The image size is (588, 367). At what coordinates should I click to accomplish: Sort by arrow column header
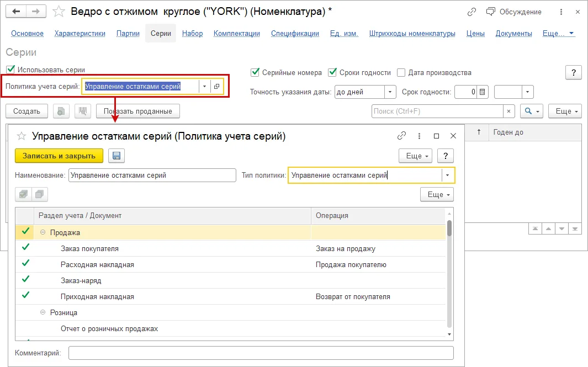click(479, 132)
